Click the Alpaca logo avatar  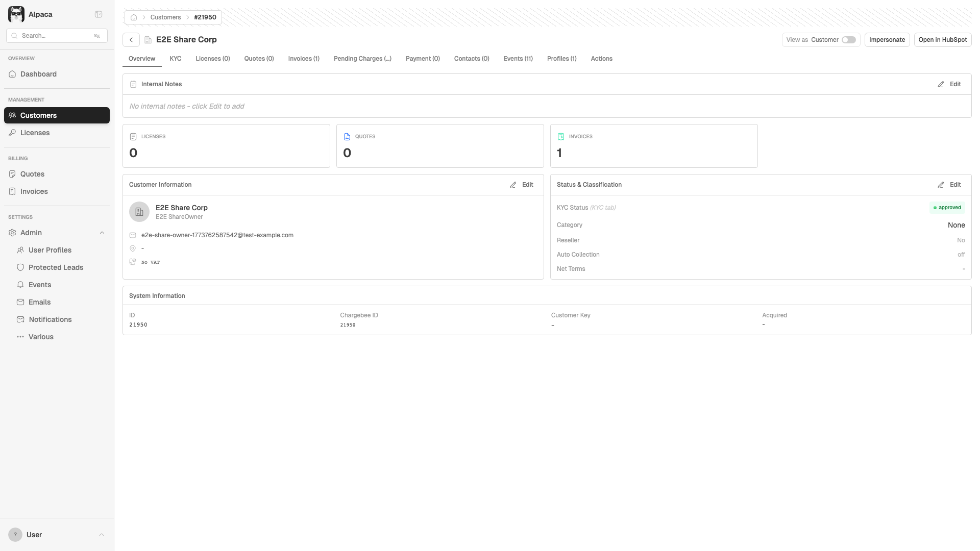click(16, 14)
